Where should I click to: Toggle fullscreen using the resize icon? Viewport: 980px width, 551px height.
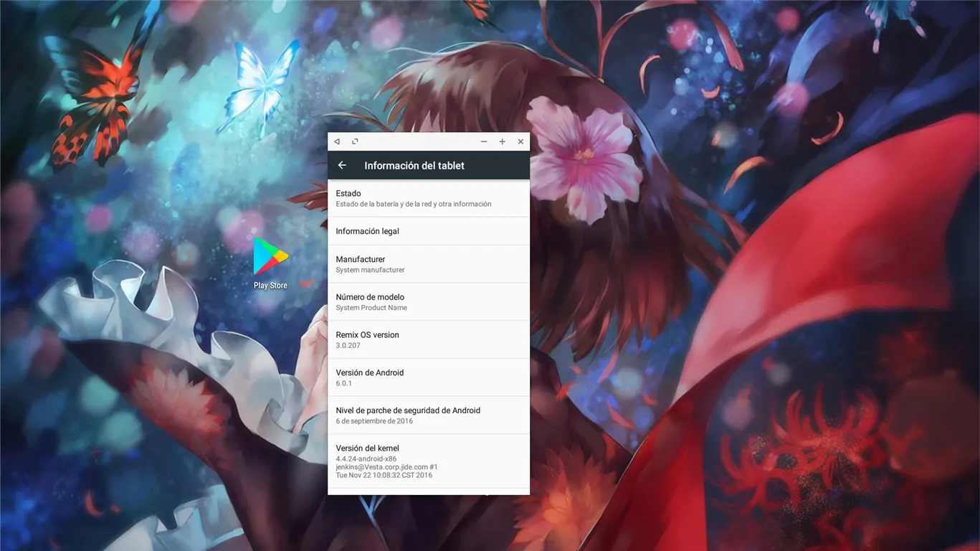click(x=355, y=141)
